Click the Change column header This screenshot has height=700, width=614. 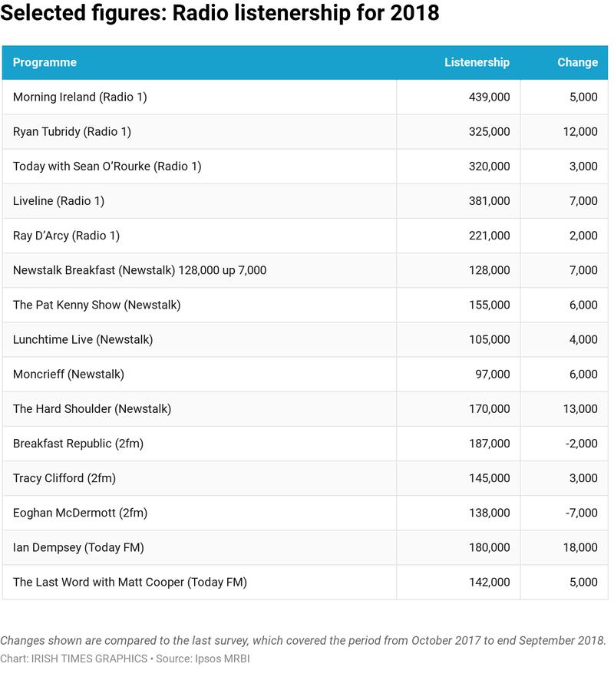click(x=577, y=63)
